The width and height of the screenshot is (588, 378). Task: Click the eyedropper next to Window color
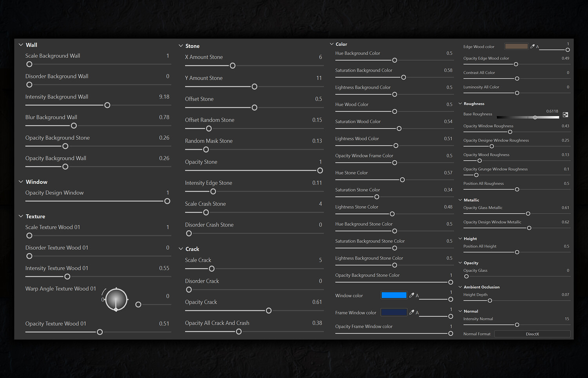tap(412, 295)
